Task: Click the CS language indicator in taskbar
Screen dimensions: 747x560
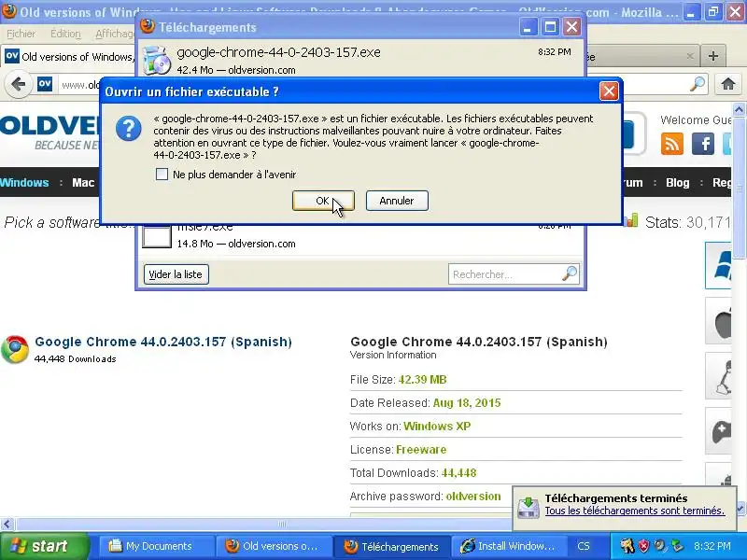Action: click(x=584, y=546)
